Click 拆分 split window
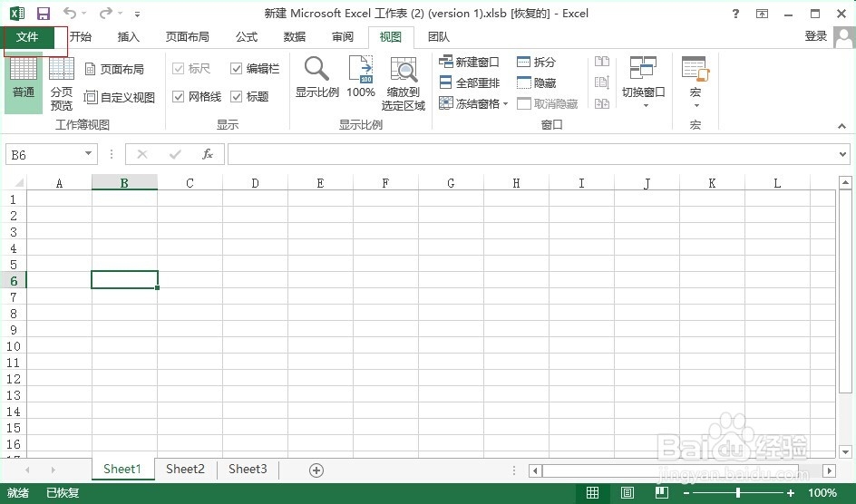 click(x=536, y=63)
